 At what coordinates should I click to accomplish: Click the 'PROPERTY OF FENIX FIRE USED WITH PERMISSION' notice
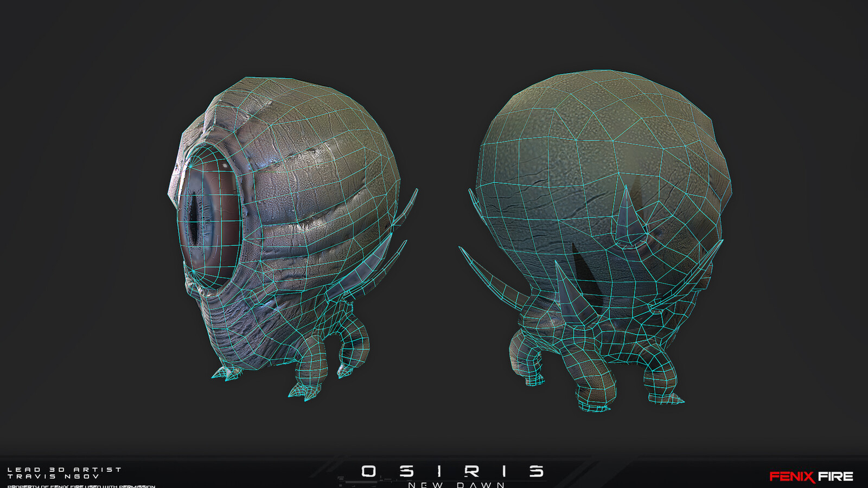tap(81, 486)
